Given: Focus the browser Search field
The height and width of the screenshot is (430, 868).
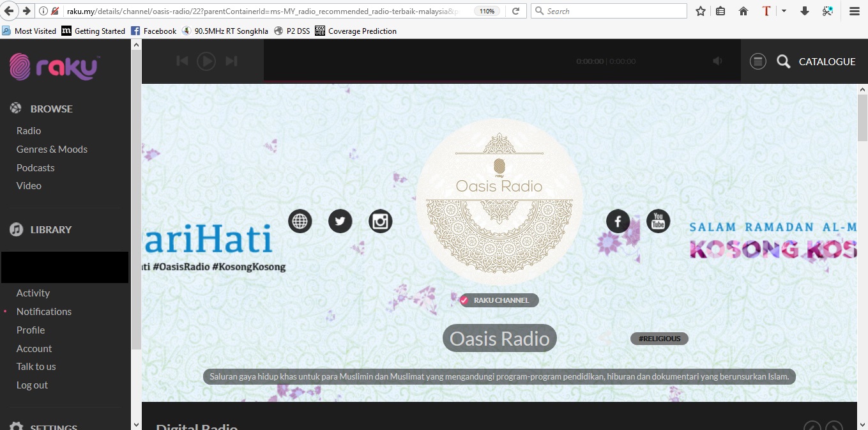Looking at the screenshot, I should click(x=609, y=11).
